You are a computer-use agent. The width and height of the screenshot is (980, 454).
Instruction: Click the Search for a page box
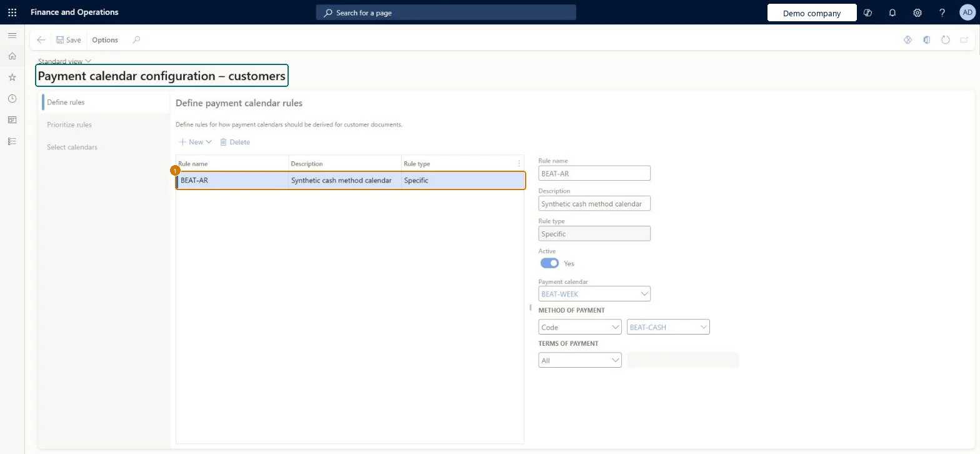[x=446, y=13]
